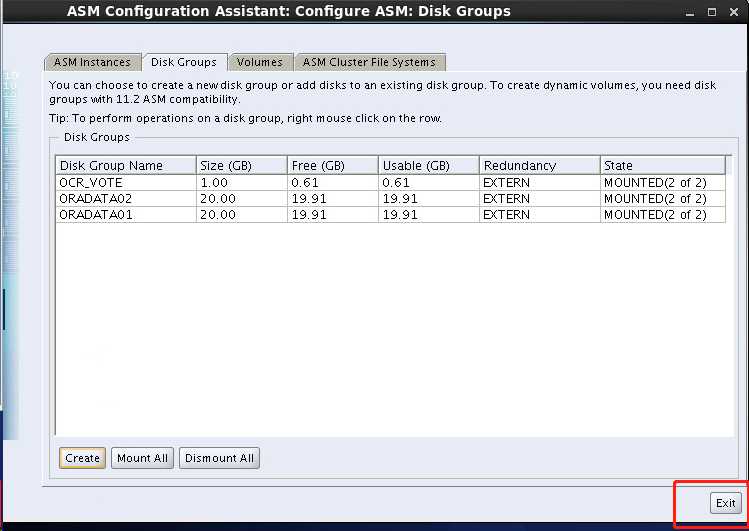749x531 pixels.
Task: Click the Free (GB) column header
Action: (332, 165)
